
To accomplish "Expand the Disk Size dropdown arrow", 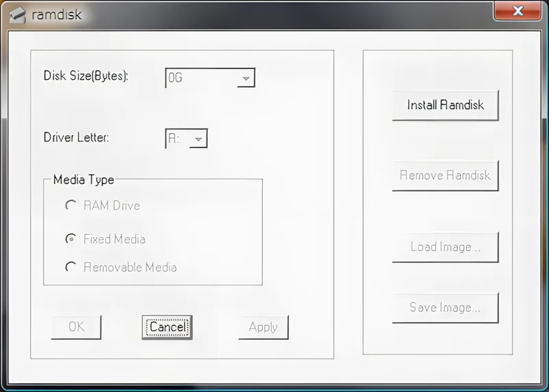I will click(x=245, y=78).
